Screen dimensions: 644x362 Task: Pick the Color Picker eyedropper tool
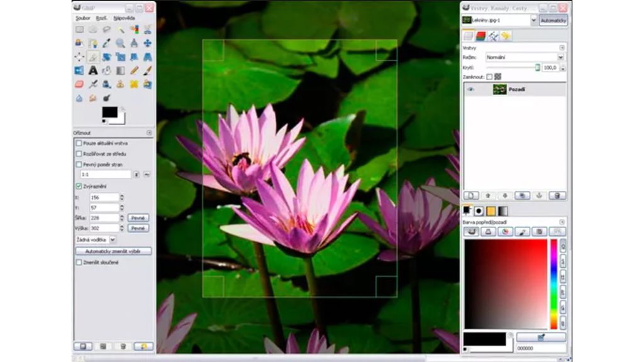point(107,43)
